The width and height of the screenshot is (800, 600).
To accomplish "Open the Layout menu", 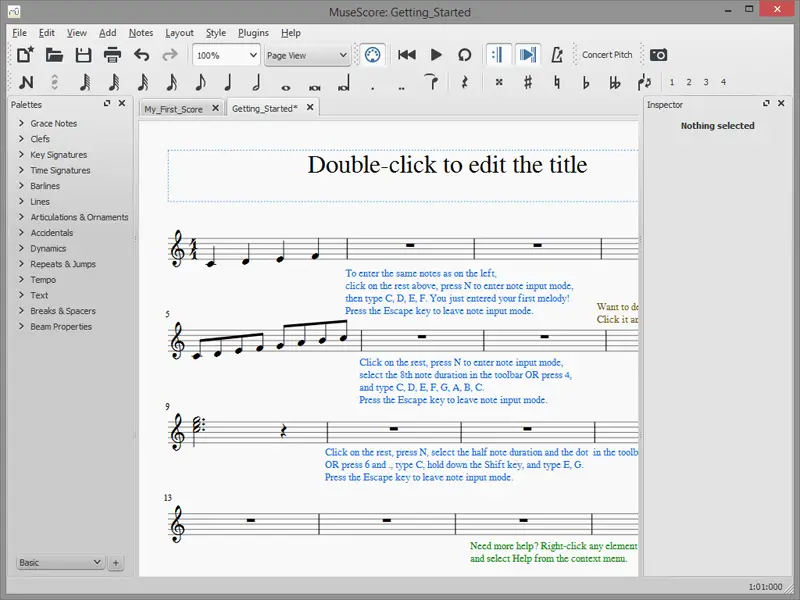I will [x=179, y=33].
